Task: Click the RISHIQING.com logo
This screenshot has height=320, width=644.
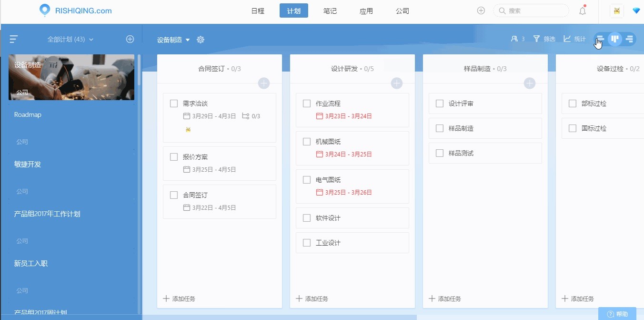Action: (x=76, y=10)
